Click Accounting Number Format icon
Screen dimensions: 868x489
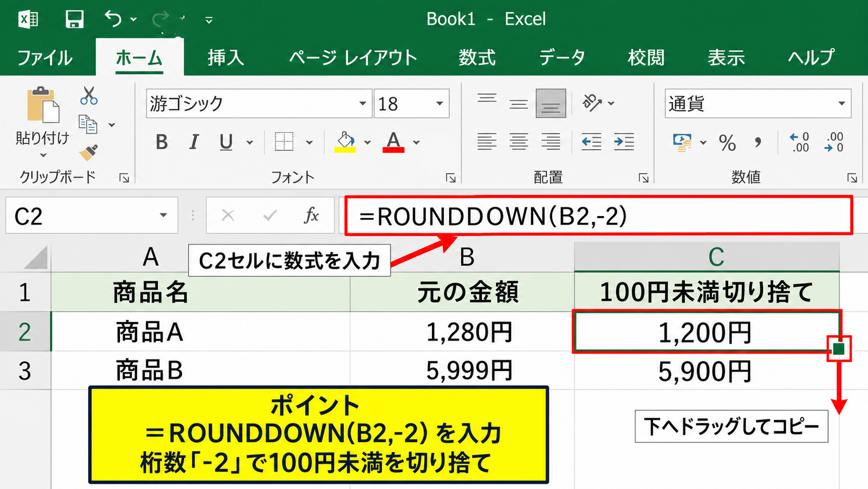(682, 142)
